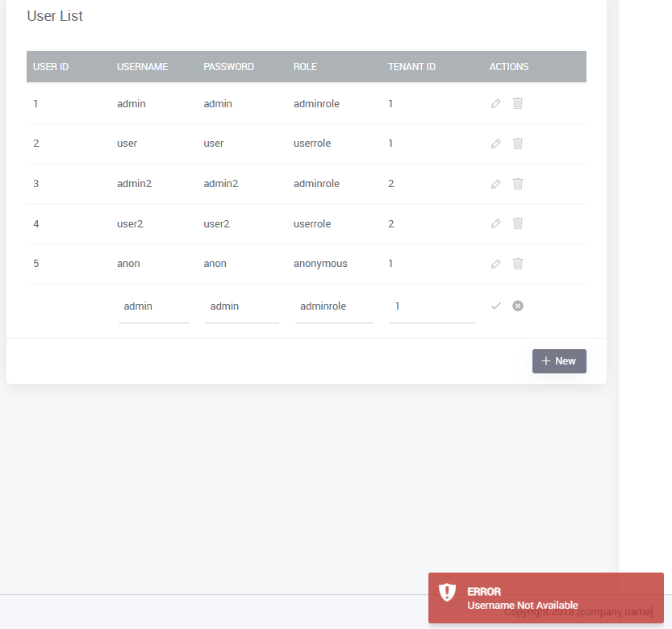
Task: Click the password input in new row
Action: pos(241,306)
